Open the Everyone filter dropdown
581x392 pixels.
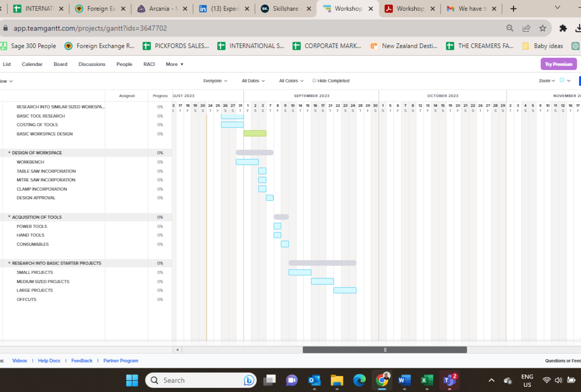click(x=215, y=81)
